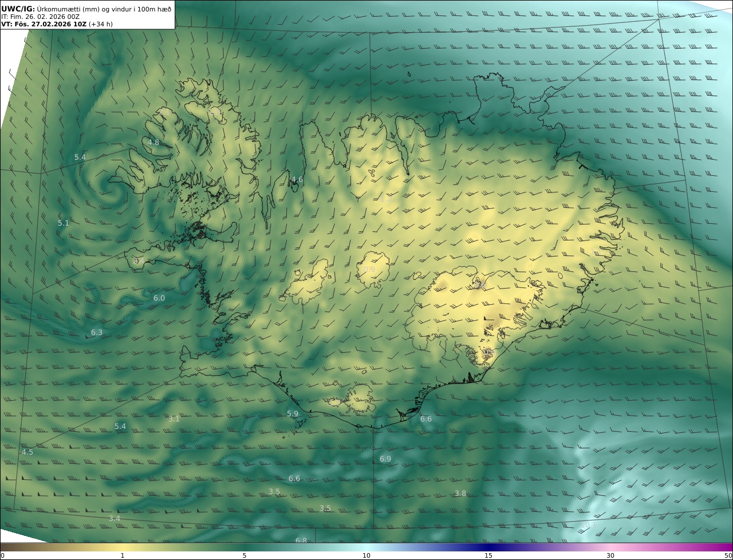Select the 4.8 value label on the map
The image size is (733, 560).
click(153, 142)
